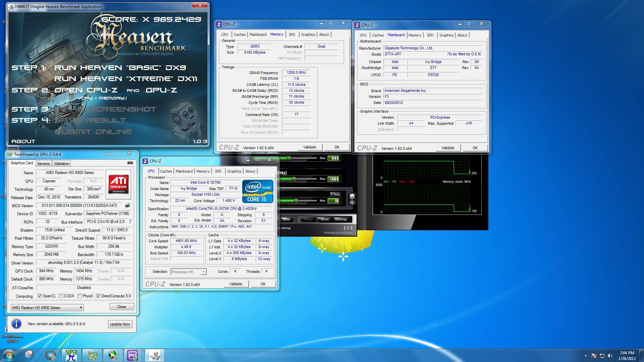Screen dimensions: 644x362
Task: Open the SPD tab in CPU-Z Memory window
Action: tap(292, 35)
